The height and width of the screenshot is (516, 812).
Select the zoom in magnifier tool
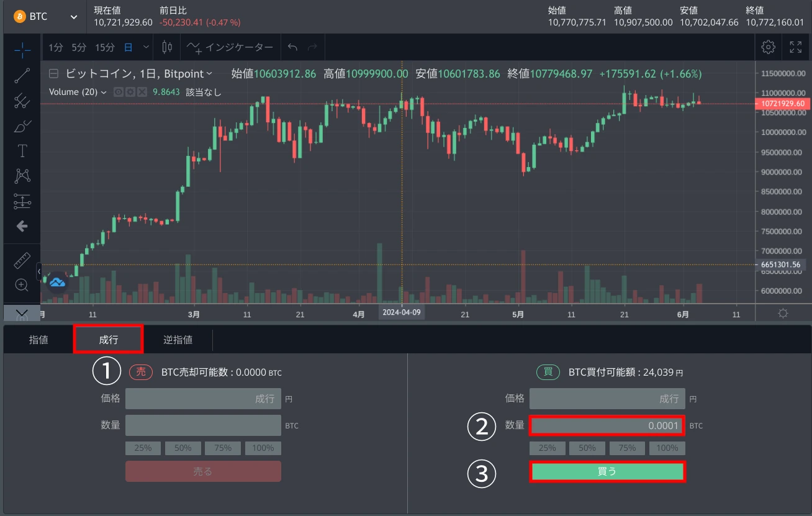[x=22, y=285]
